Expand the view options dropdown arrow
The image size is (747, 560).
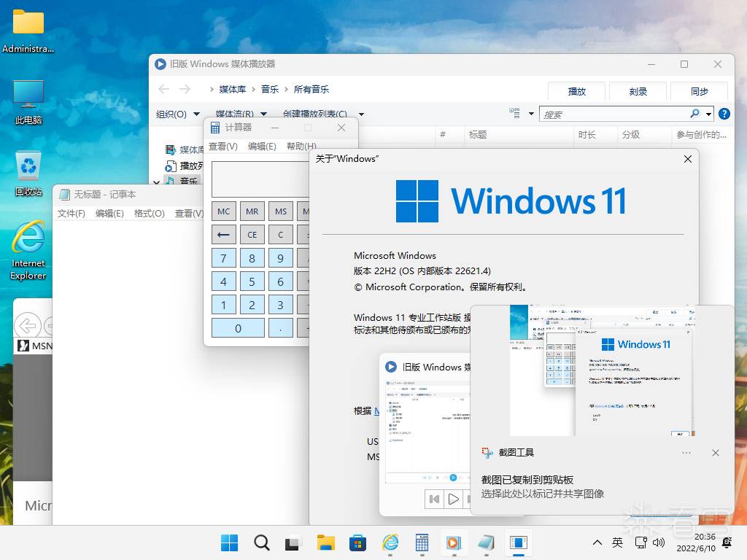click(531, 114)
